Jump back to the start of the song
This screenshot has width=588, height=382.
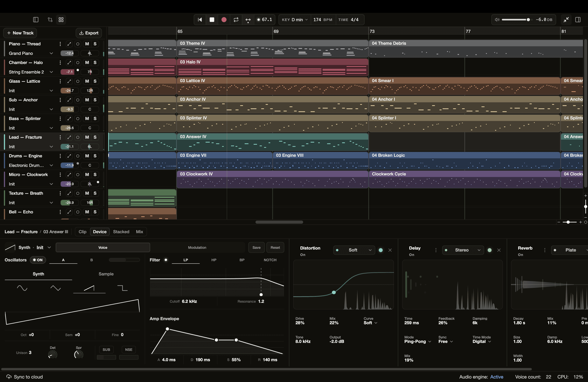(x=200, y=19)
